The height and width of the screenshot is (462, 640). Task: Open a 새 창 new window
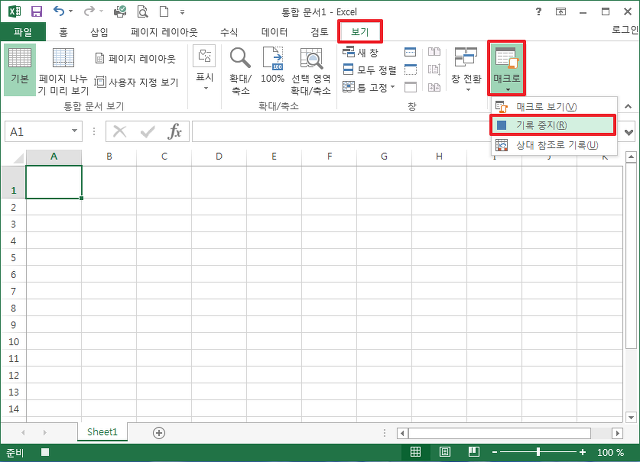coord(360,52)
